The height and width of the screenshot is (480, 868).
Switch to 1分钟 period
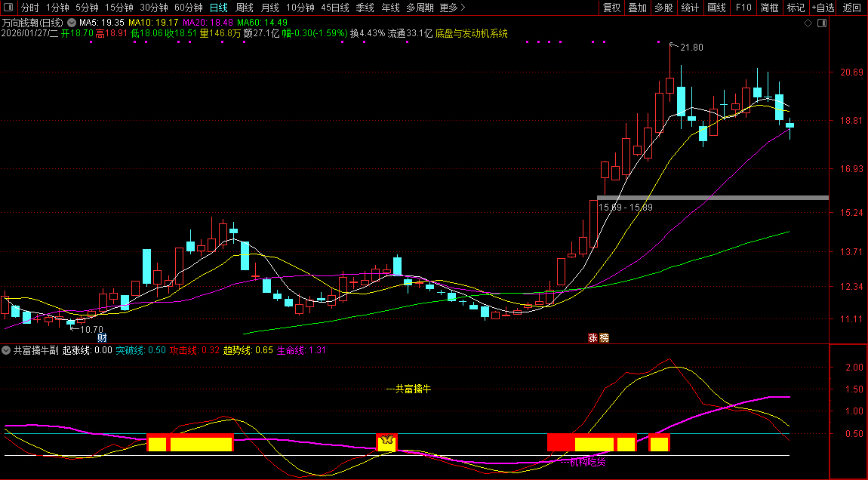57,8
